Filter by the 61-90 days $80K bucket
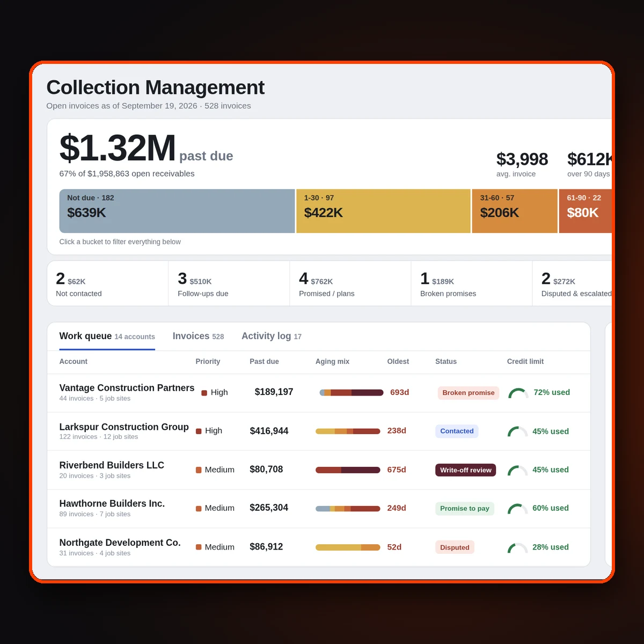The width and height of the screenshot is (644, 644). coord(586,211)
